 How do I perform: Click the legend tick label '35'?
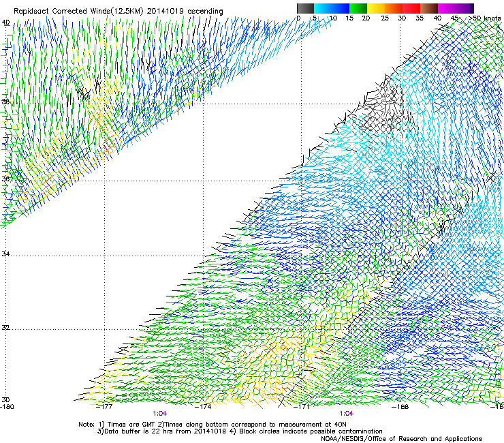coord(420,18)
